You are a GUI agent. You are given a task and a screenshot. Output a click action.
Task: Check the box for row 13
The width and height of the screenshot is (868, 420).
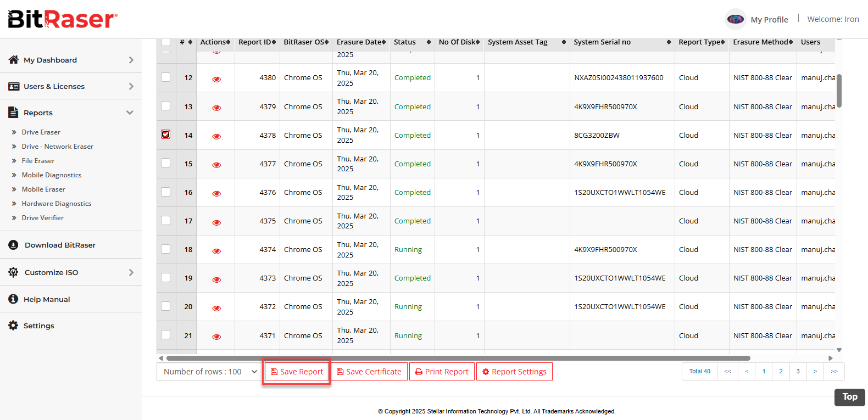tap(165, 105)
